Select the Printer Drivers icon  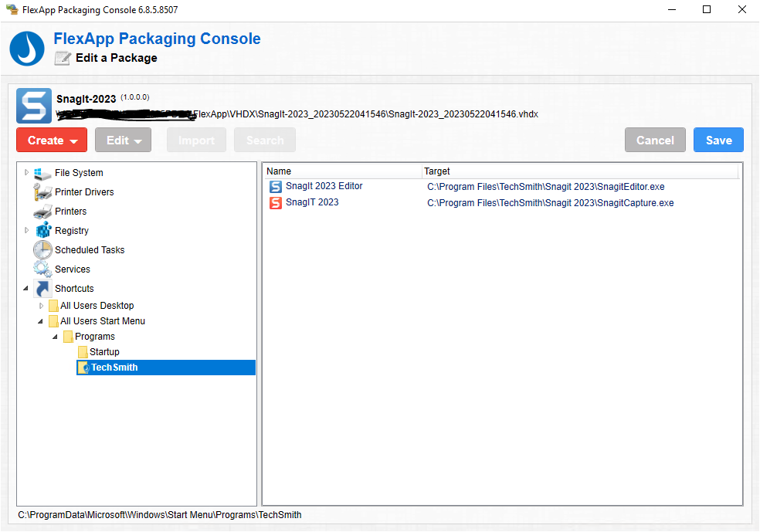[42, 192]
